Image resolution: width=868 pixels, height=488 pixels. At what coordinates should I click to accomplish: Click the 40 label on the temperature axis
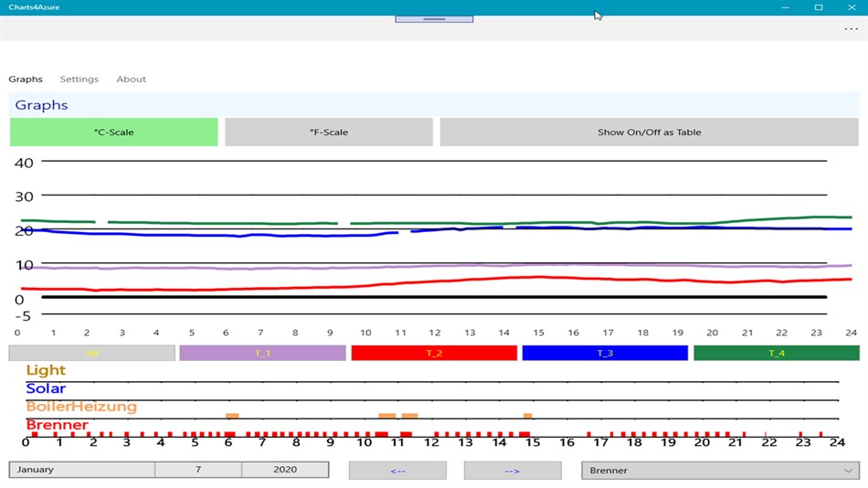(24, 163)
